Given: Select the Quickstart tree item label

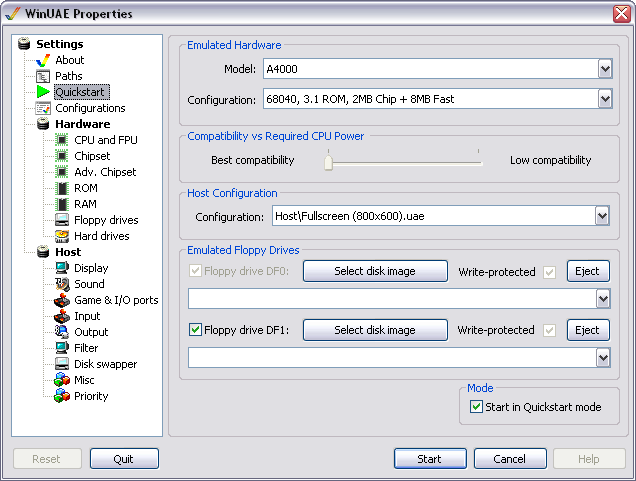Looking at the screenshot, I should click(x=81, y=92).
